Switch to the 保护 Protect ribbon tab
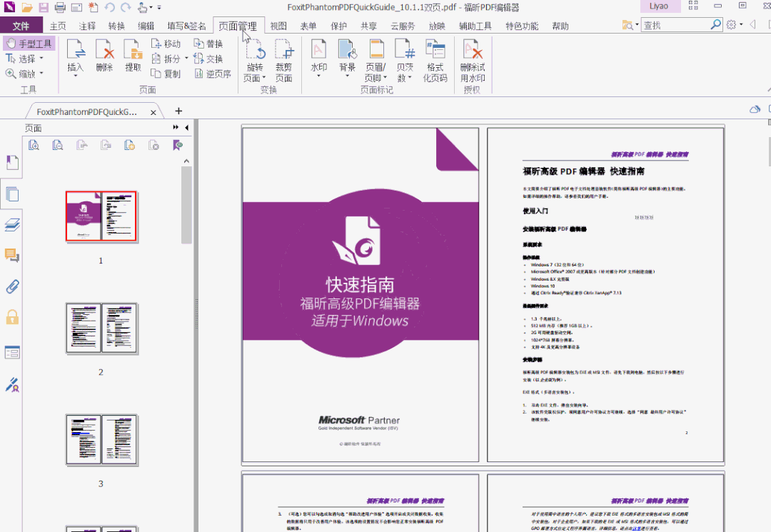The height and width of the screenshot is (532, 771). coord(339,26)
